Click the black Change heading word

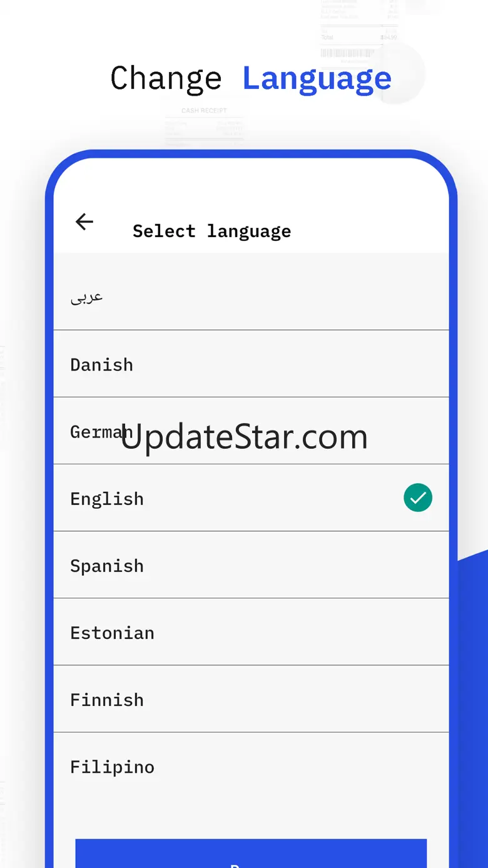tap(166, 79)
